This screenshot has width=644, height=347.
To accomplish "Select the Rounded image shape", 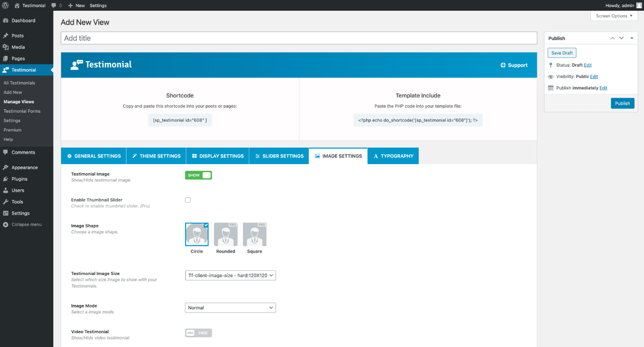I will (226, 234).
